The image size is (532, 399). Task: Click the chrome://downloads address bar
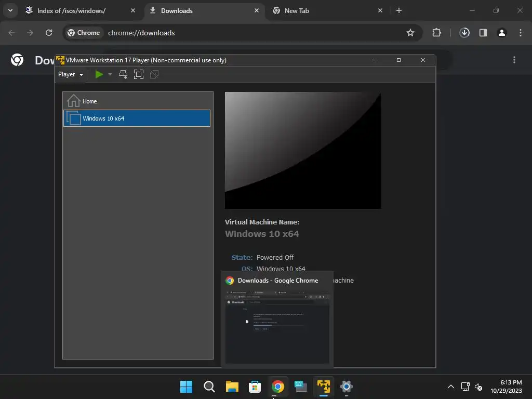coord(243,33)
